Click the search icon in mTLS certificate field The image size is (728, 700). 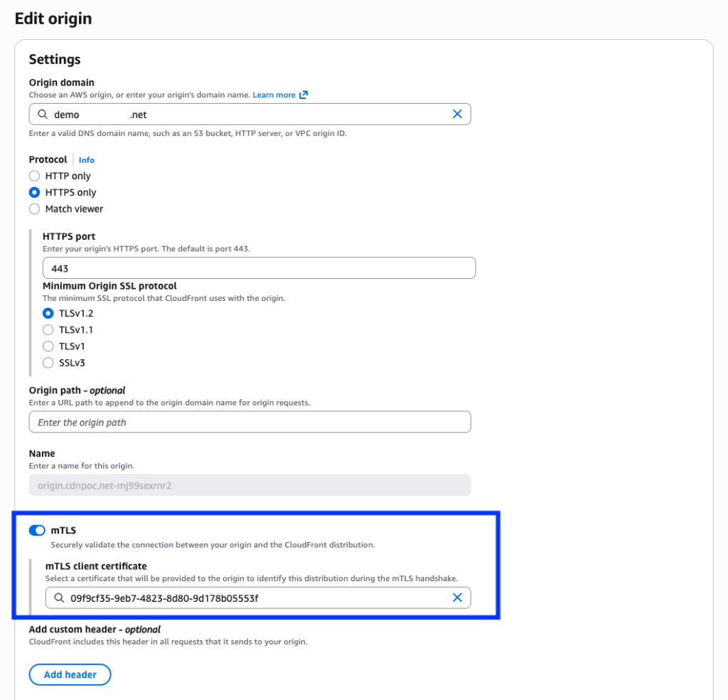[x=59, y=598]
